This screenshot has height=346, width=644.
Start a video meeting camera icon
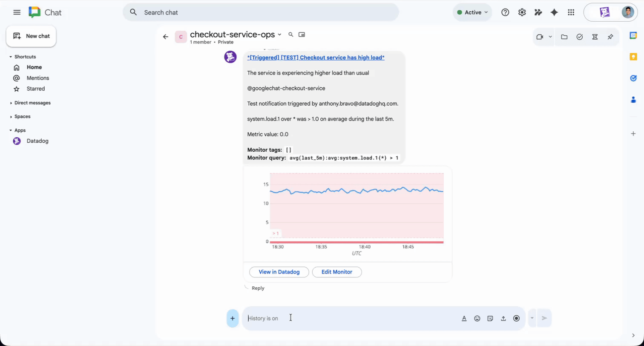click(x=540, y=37)
